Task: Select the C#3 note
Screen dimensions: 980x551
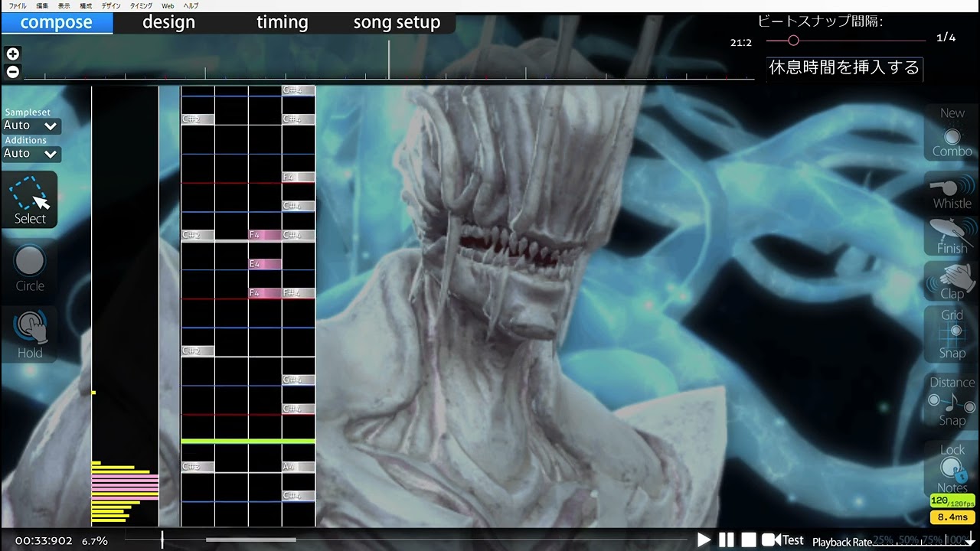Action: pos(198,467)
